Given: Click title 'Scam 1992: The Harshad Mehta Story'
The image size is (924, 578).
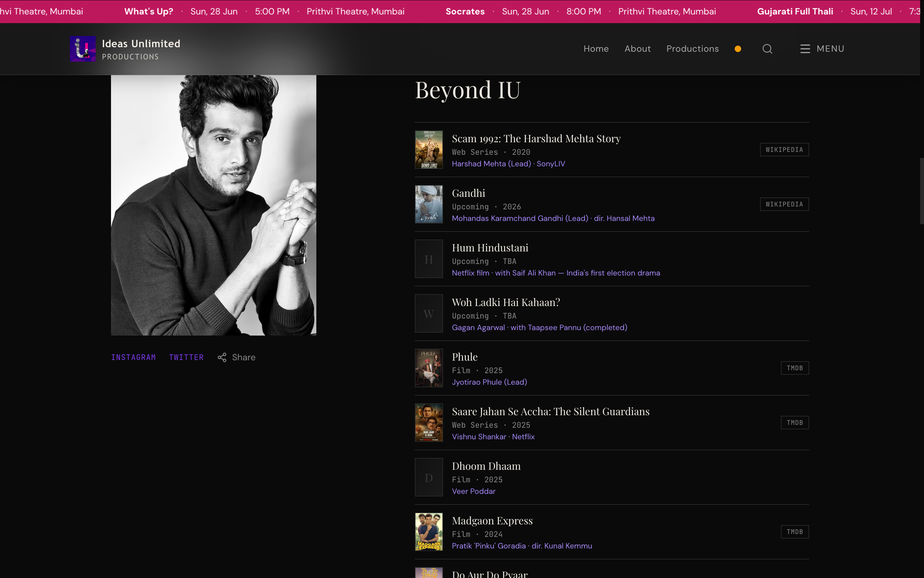Looking at the screenshot, I should tap(536, 138).
